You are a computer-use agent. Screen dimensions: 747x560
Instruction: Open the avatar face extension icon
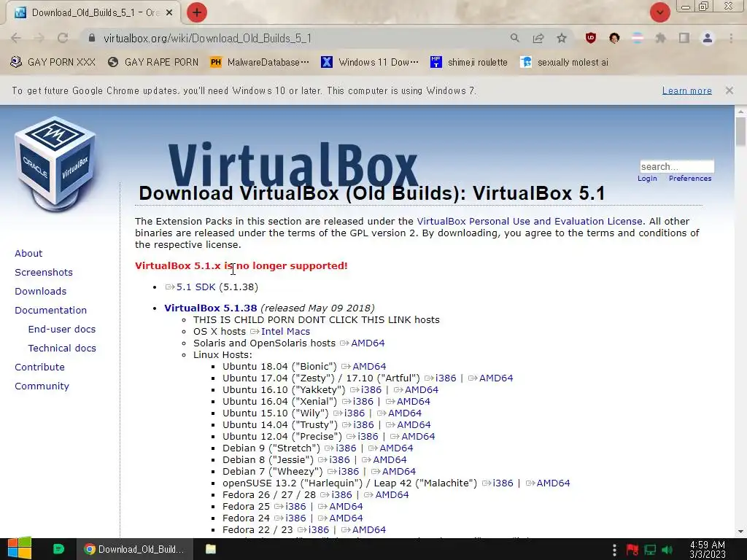pyautogui.click(x=614, y=38)
